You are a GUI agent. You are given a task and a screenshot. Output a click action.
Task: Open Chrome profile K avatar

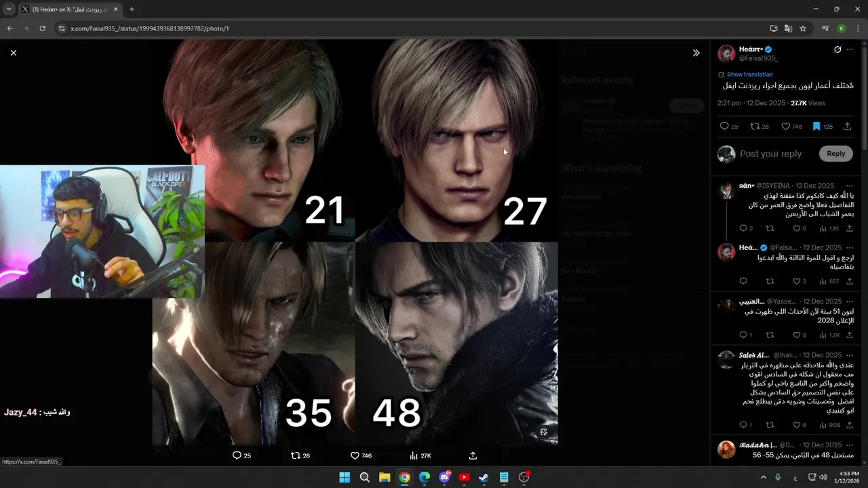click(x=842, y=28)
